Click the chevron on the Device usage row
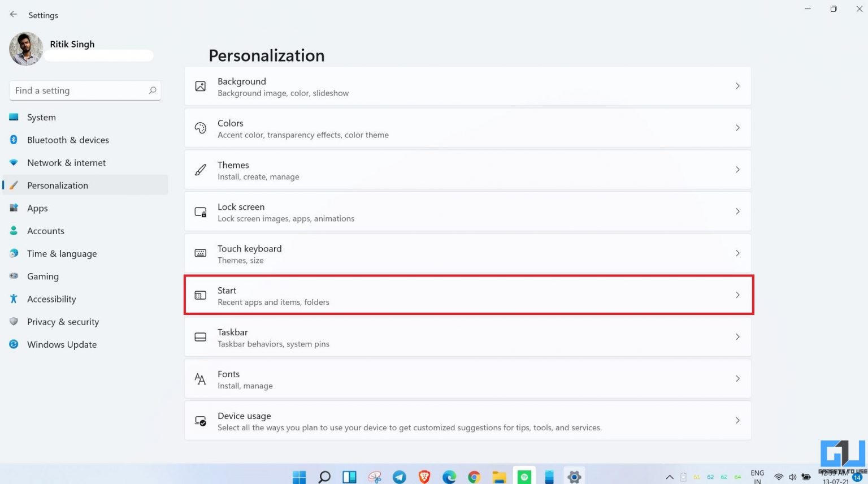868x484 pixels. click(737, 420)
